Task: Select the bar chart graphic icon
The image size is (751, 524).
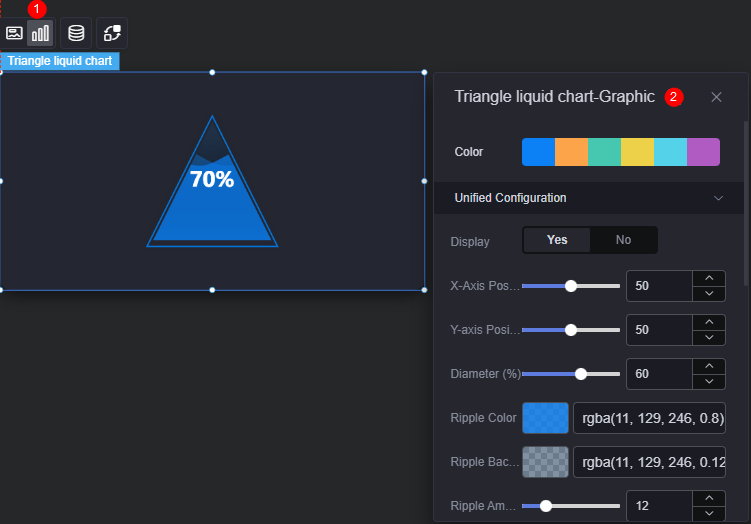Action: pos(40,33)
